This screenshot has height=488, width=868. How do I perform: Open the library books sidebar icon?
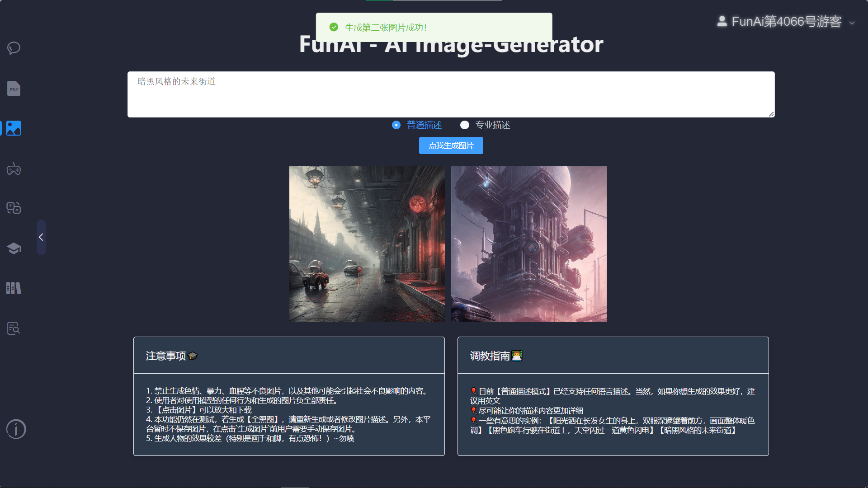click(x=14, y=288)
